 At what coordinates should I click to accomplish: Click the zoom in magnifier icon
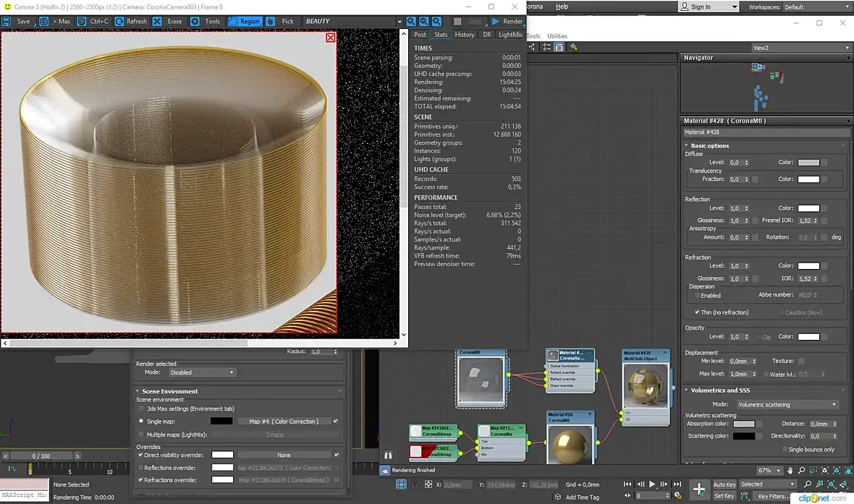tap(411, 22)
